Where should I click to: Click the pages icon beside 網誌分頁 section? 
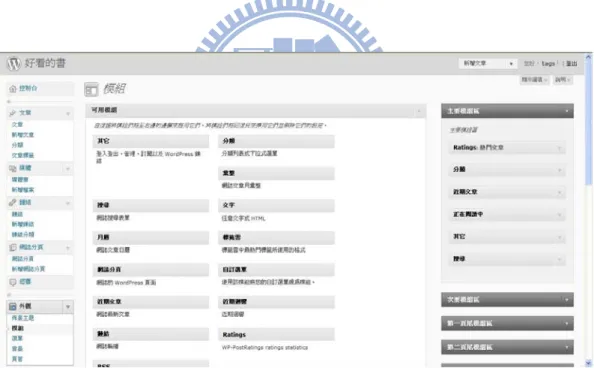pyautogui.click(x=13, y=247)
